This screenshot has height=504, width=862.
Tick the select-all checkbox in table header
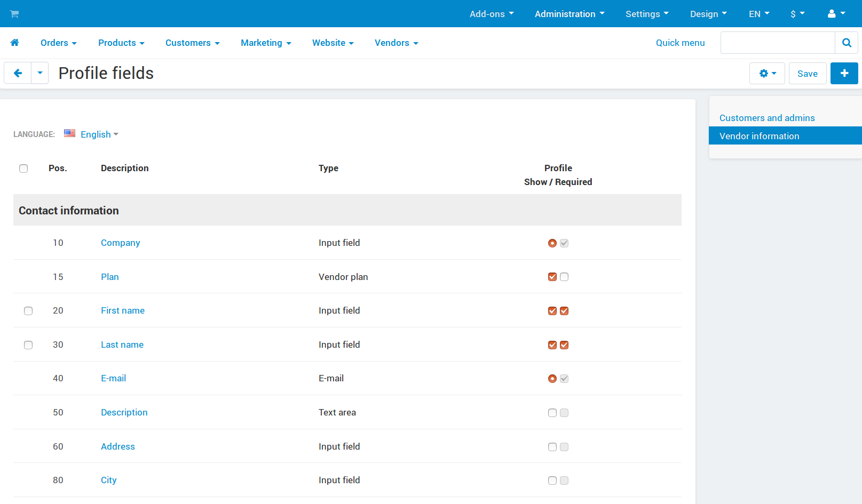pyautogui.click(x=23, y=169)
